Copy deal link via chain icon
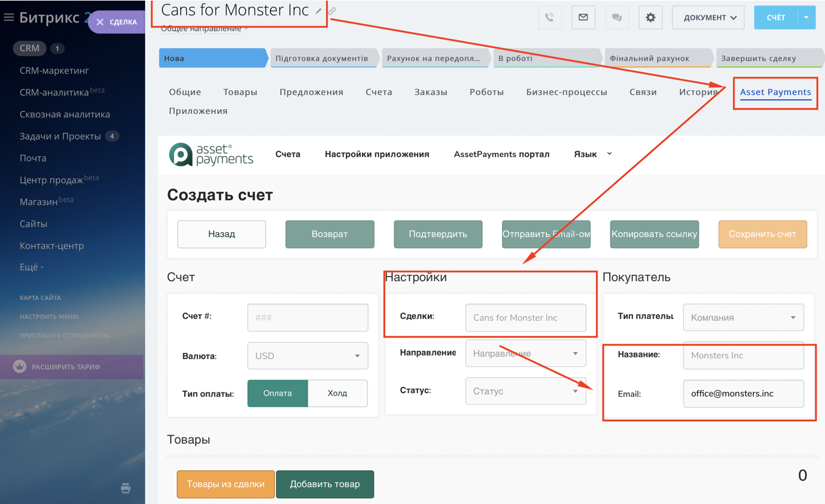The height and width of the screenshot is (504, 825). pos(332,11)
